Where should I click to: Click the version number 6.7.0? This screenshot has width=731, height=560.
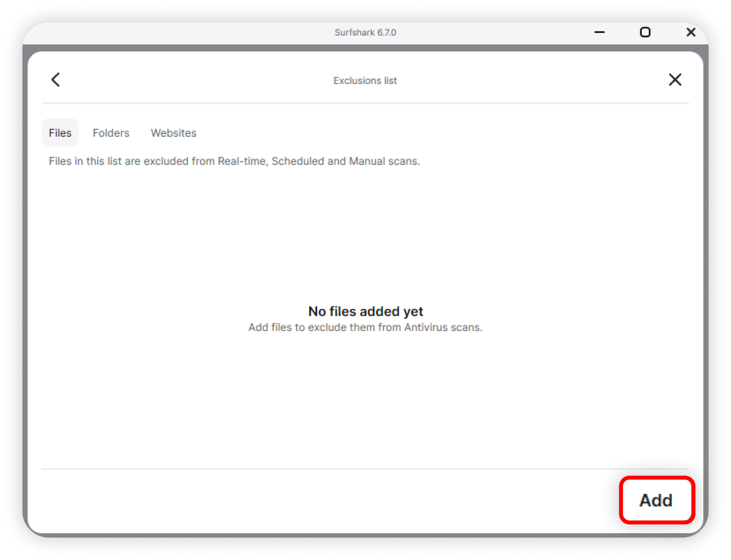coord(387,32)
